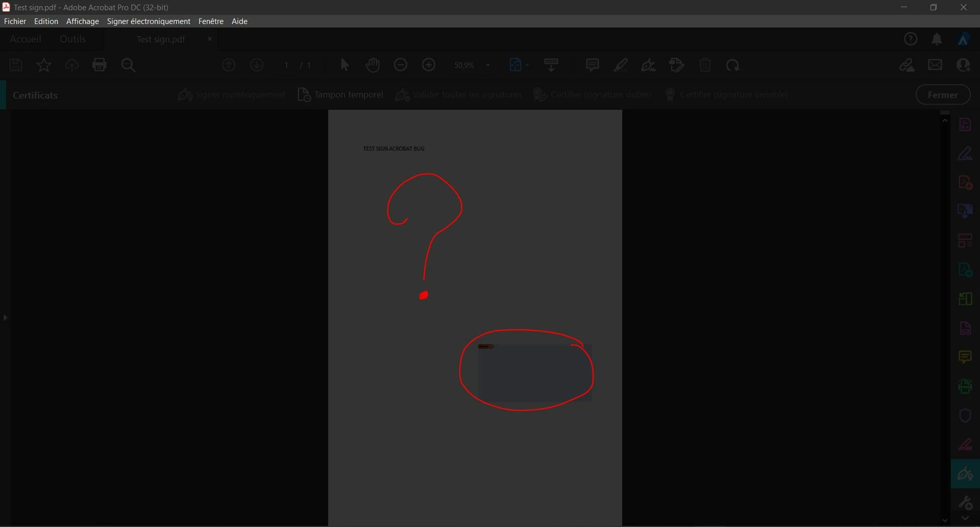Share with others person icon
980x527 pixels.
tap(963, 65)
